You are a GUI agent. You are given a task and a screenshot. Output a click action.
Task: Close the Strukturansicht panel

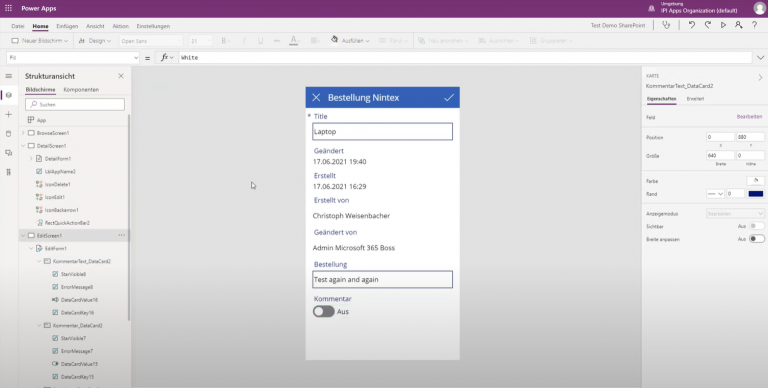(121, 76)
